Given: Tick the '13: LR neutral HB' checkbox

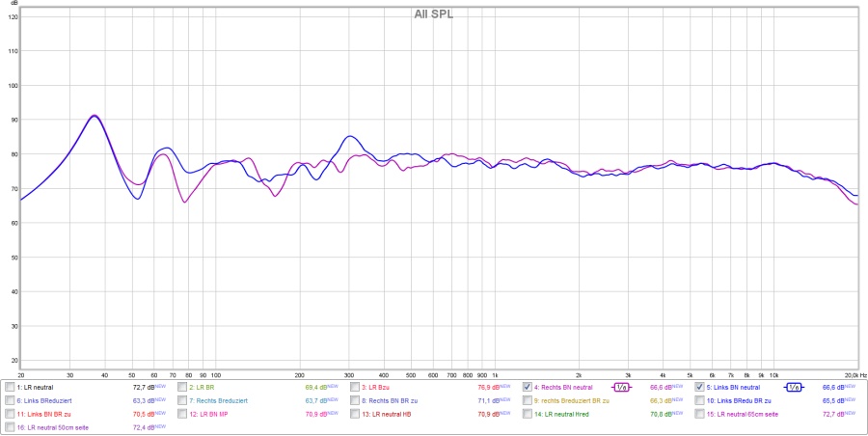Looking at the screenshot, I should 355,414.
